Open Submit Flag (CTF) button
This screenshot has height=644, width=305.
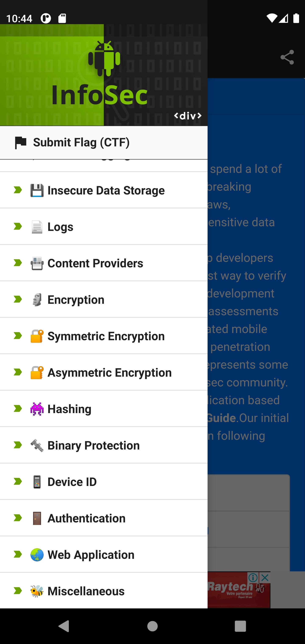tap(104, 143)
